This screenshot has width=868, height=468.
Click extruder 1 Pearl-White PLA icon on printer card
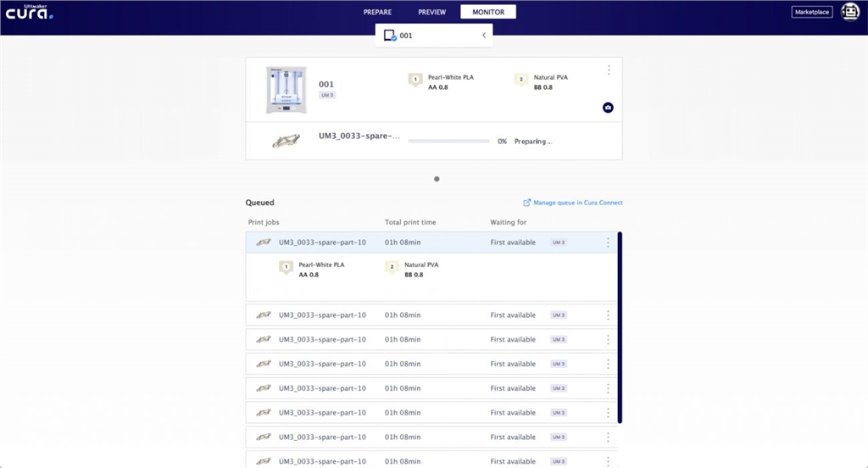[x=415, y=81]
